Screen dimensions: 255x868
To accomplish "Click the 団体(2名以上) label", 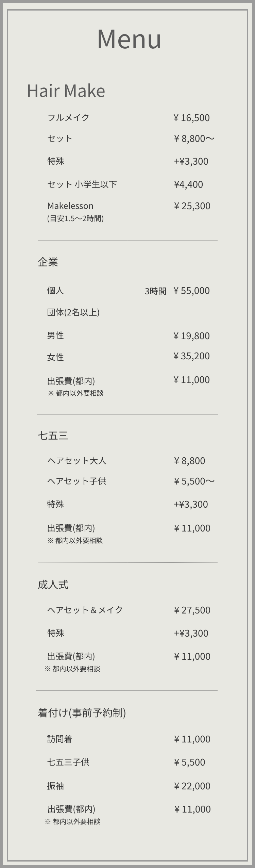I will point(73,312).
